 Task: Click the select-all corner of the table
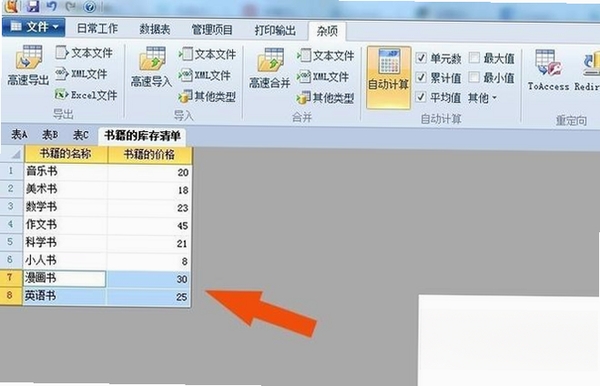pos(12,154)
